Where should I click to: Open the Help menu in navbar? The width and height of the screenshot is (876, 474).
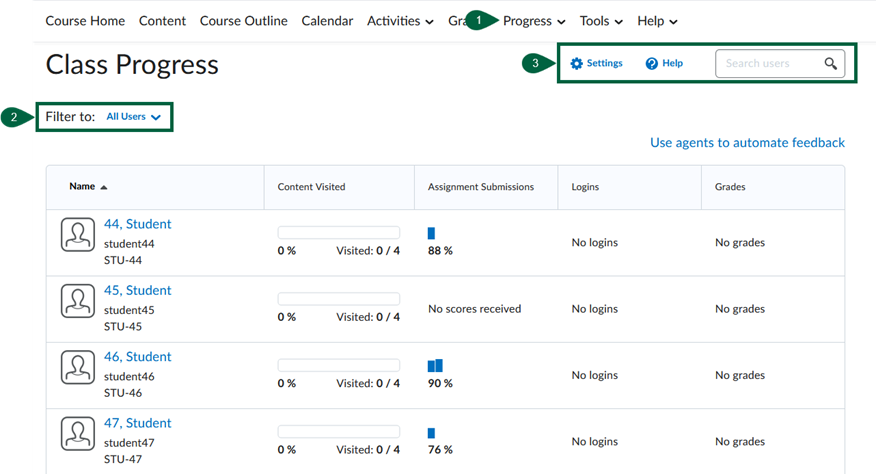tap(657, 21)
